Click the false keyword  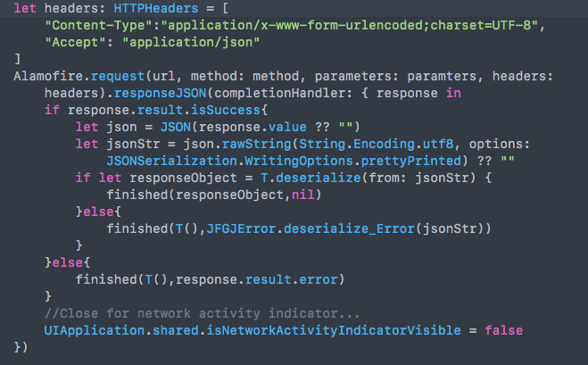(x=503, y=330)
